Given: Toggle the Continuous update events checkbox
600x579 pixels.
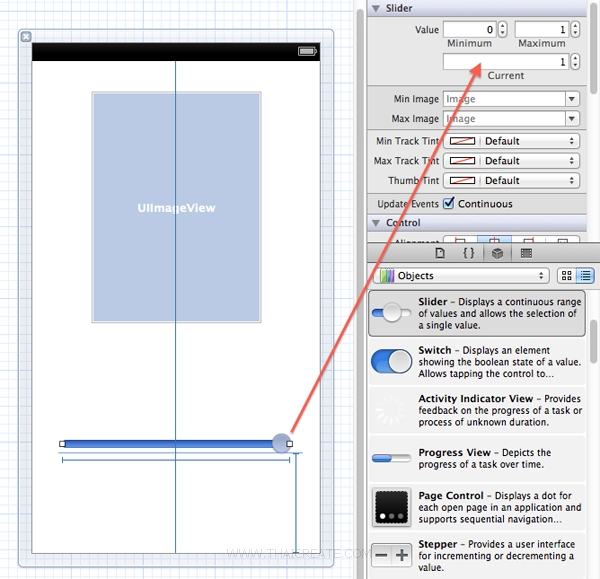Looking at the screenshot, I should click(448, 203).
